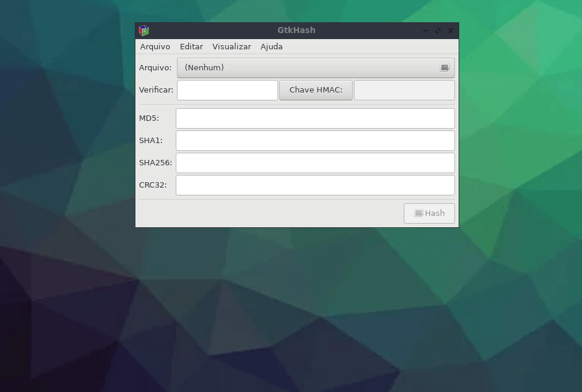Close the GtkHash window
This screenshot has height=392, width=582.
(451, 31)
